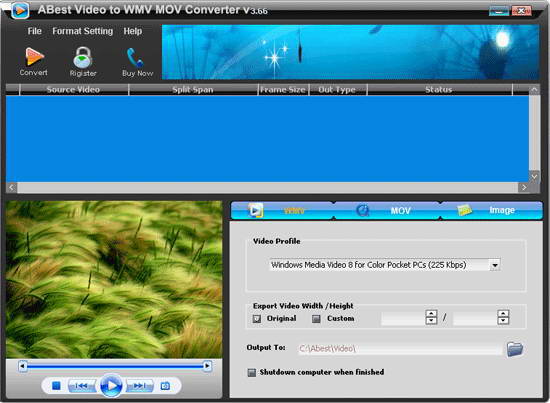Viewport: 550px width, 403px height.
Task: Increase export video width value
Action: (x=431, y=314)
